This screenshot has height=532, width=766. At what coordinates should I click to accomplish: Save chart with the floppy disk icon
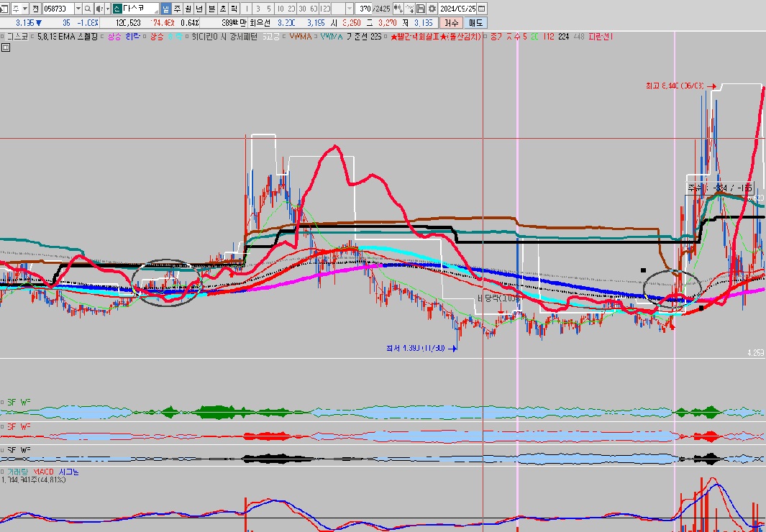point(420,9)
